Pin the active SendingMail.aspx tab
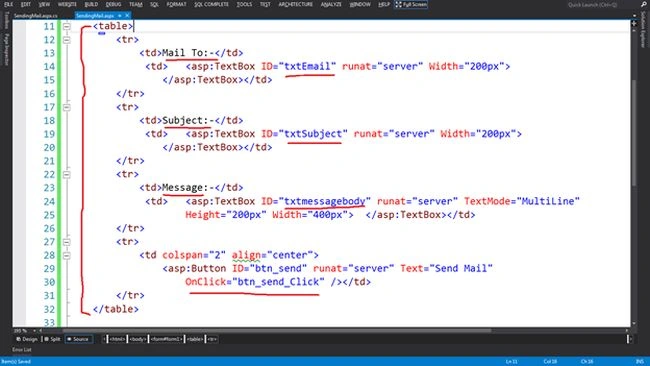This screenshot has width=650, height=366. click(x=120, y=15)
